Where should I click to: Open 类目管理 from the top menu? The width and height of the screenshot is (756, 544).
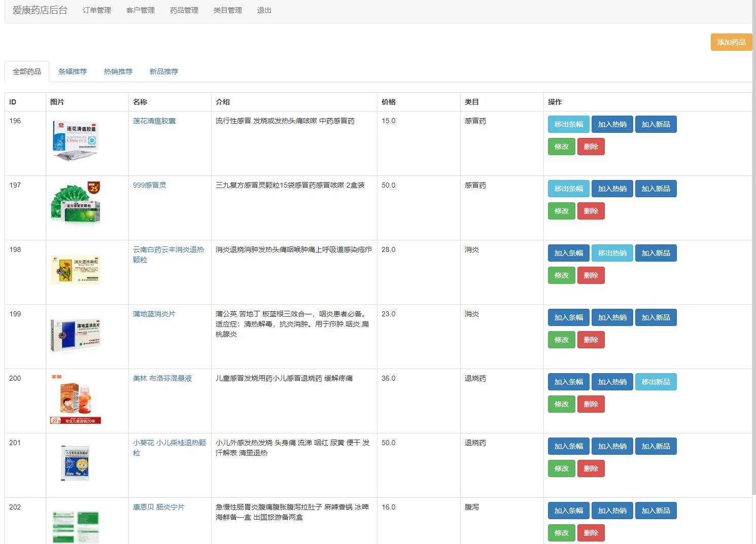(x=227, y=10)
